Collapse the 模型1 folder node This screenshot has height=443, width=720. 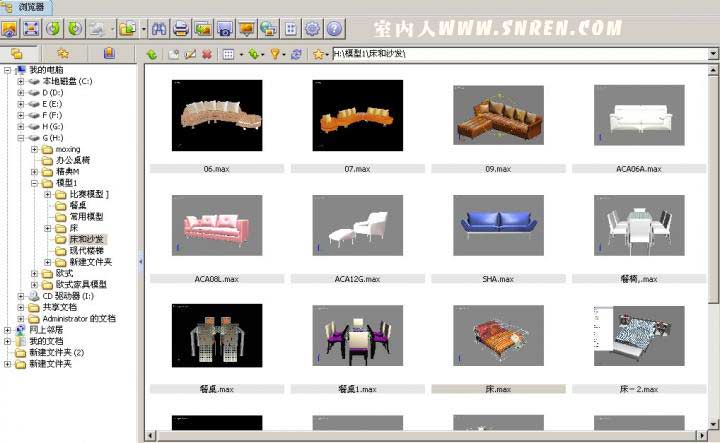coord(34,183)
